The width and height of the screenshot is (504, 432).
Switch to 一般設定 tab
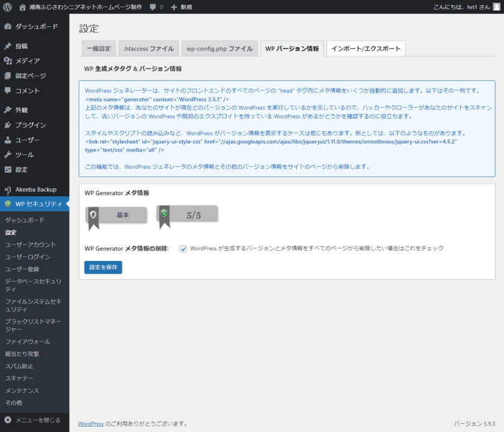click(98, 49)
